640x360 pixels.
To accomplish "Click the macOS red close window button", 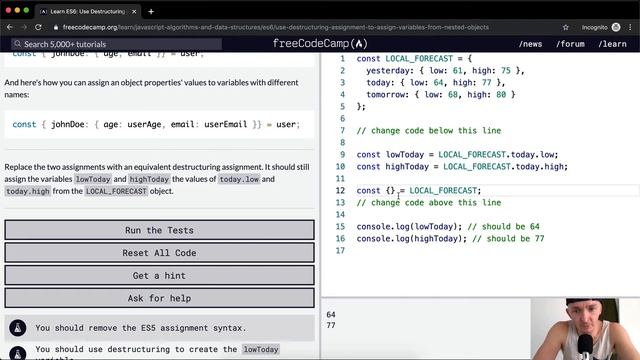I will point(8,10).
